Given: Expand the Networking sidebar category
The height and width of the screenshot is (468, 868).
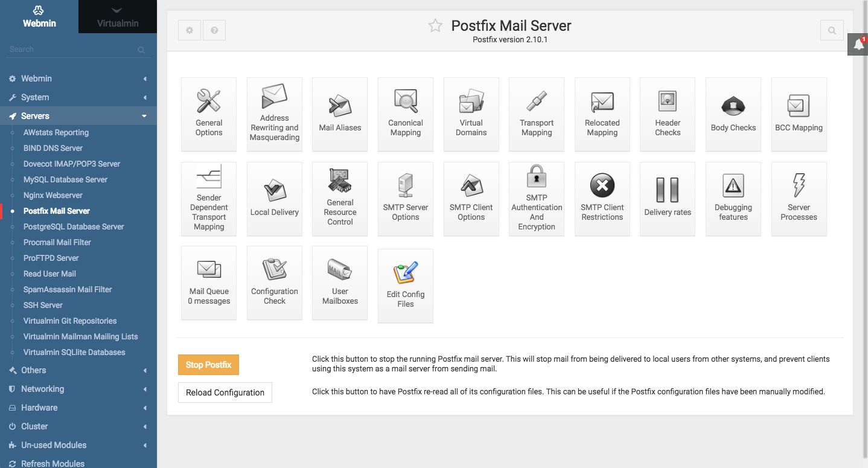Looking at the screenshot, I should pos(78,389).
